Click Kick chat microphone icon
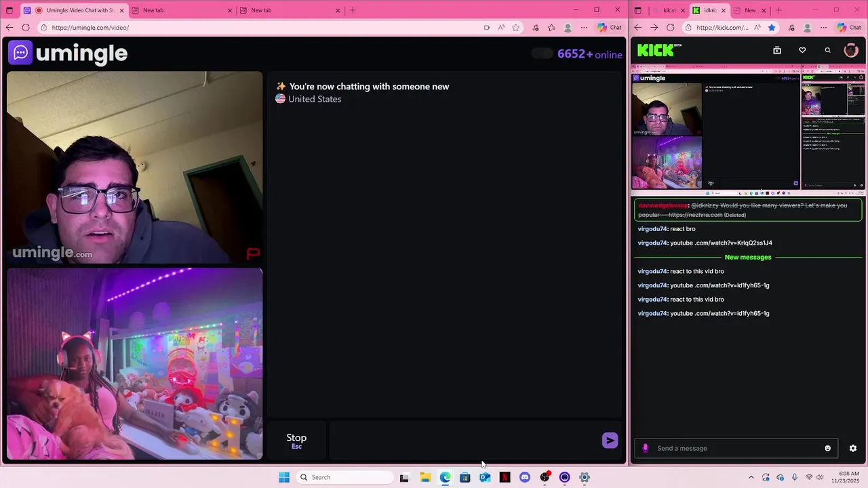Image resolution: width=868 pixels, height=488 pixels. [645, 448]
